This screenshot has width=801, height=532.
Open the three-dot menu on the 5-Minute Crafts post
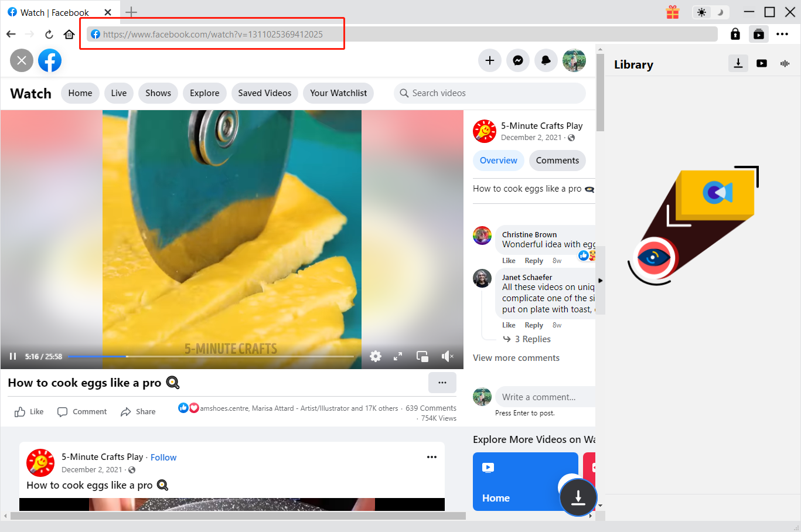point(432,457)
